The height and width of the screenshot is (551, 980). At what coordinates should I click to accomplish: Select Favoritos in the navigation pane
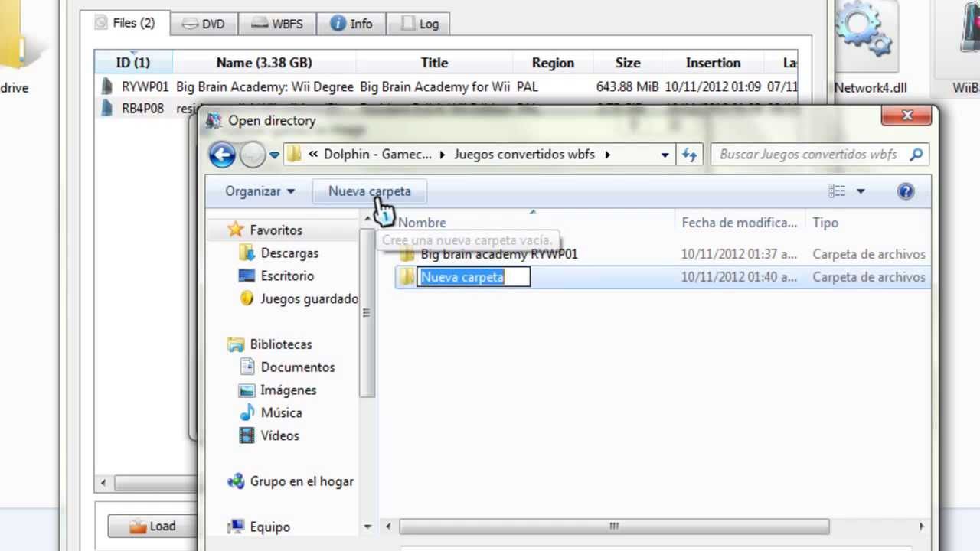coord(276,230)
